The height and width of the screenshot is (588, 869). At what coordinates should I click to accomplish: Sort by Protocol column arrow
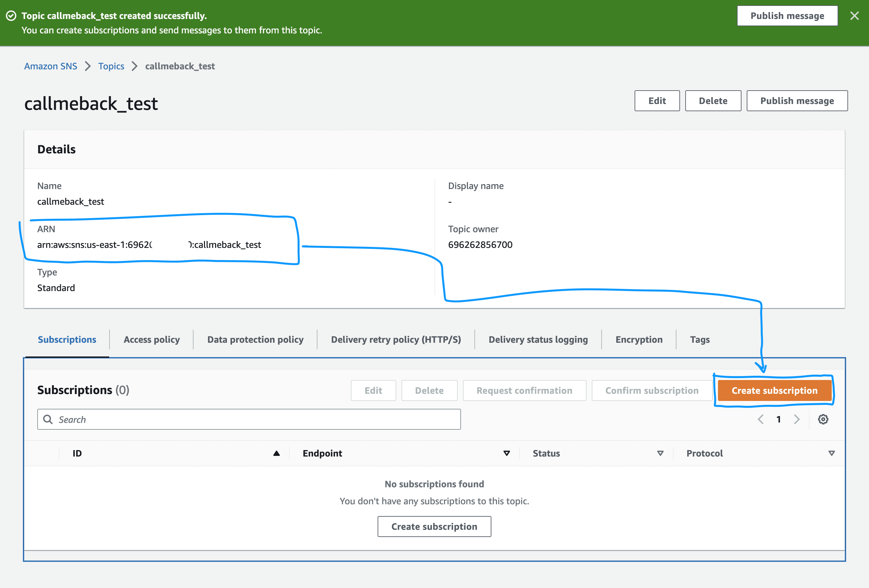coord(832,453)
